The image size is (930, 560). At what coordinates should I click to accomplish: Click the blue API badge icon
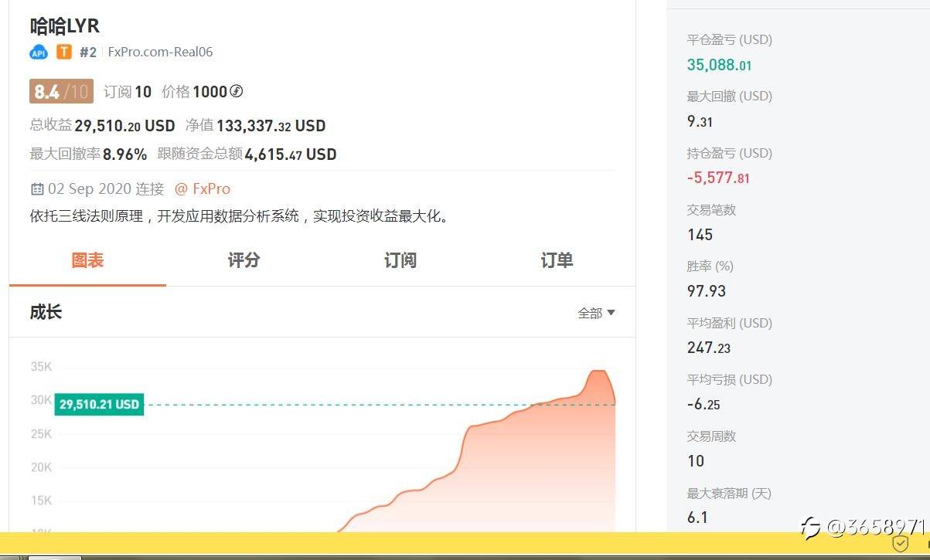coord(39,53)
